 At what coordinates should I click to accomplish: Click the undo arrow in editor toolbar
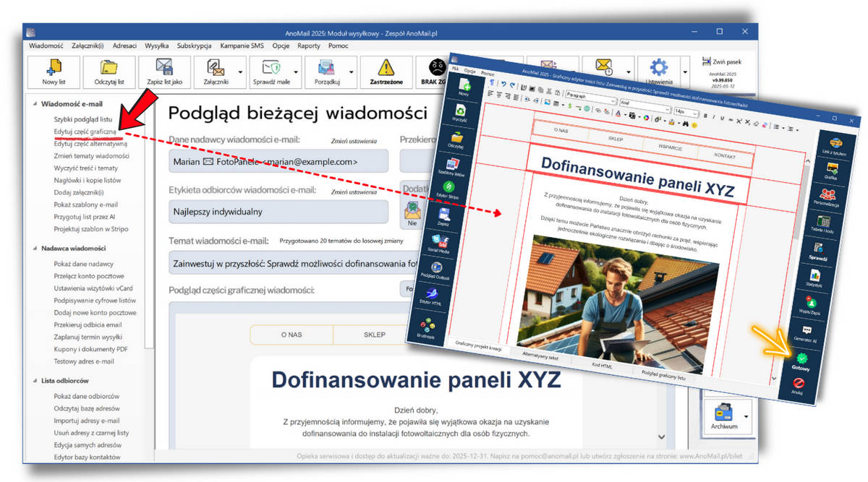(503, 84)
